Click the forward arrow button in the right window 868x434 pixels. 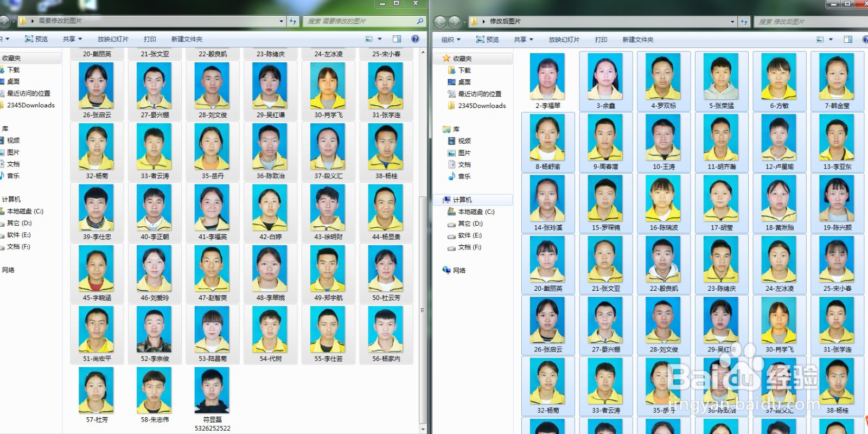454,22
